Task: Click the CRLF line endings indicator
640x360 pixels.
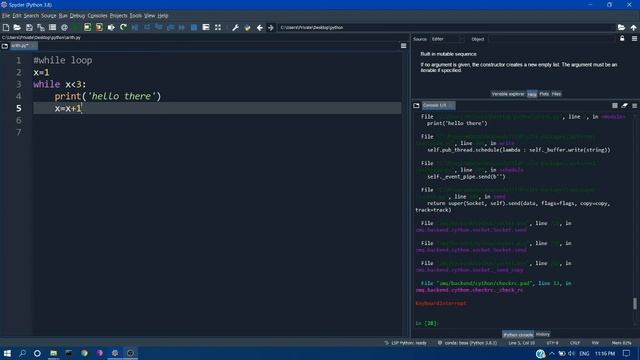Action: tap(575, 343)
